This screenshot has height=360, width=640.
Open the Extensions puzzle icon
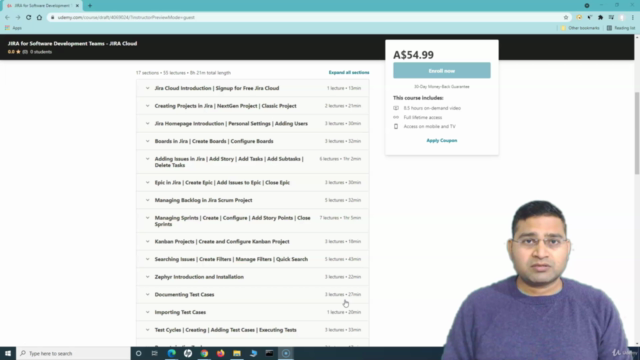pyautogui.click(x=600, y=18)
